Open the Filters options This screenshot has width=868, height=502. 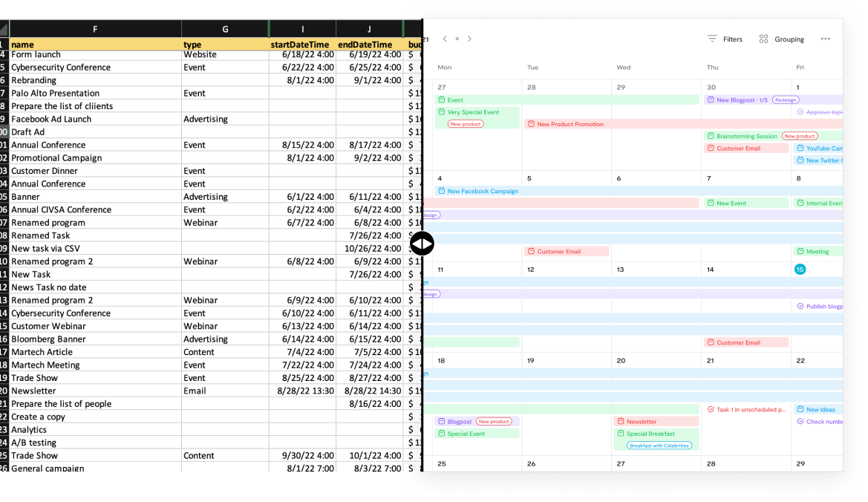(732, 39)
